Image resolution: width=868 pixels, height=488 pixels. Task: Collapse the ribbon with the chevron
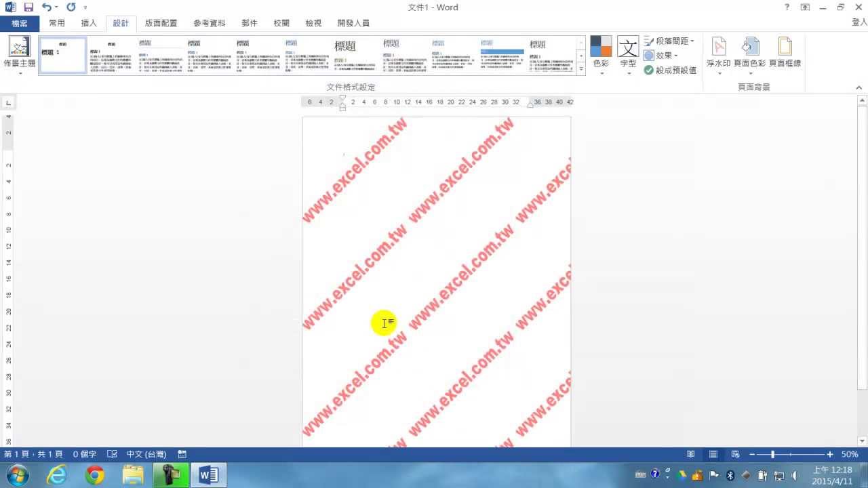coord(859,87)
